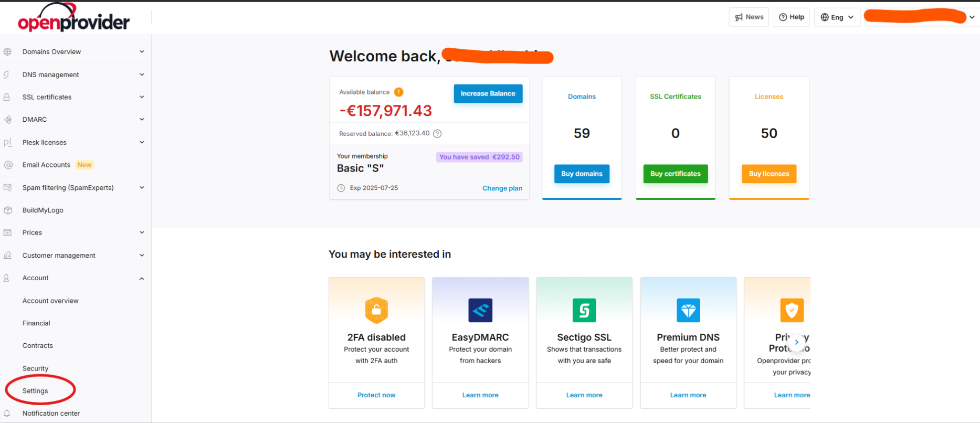Click the Email Accounts at-sign icon
The width and height of the screenshot is (980, 423).
click(8, 165)
